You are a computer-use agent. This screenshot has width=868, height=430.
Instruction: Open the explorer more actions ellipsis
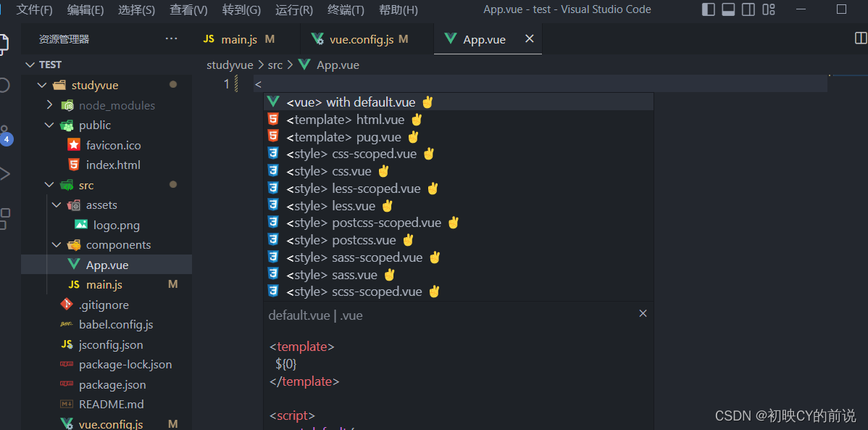click(x=171, y=38)
